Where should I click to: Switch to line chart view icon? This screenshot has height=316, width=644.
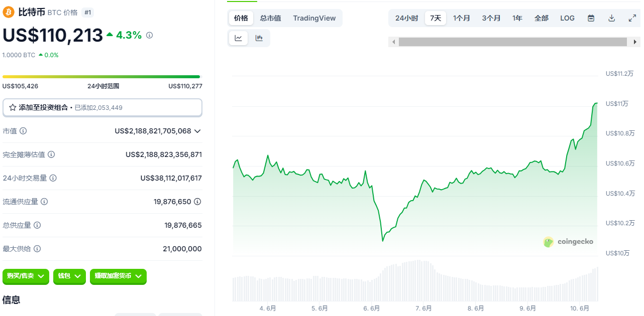(x=238, y=38)
